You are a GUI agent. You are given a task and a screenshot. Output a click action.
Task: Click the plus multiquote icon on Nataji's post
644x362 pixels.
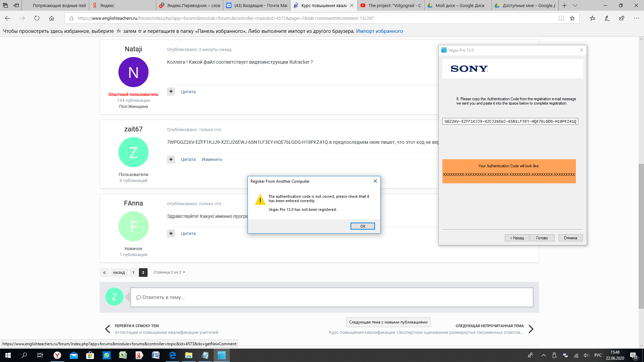(171, 92)
